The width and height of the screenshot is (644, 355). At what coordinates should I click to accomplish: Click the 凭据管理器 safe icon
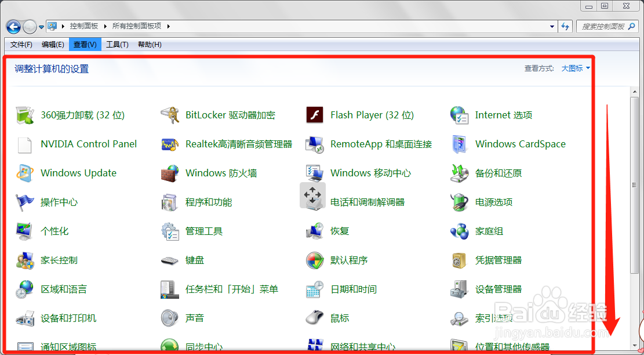pos(459,260)
